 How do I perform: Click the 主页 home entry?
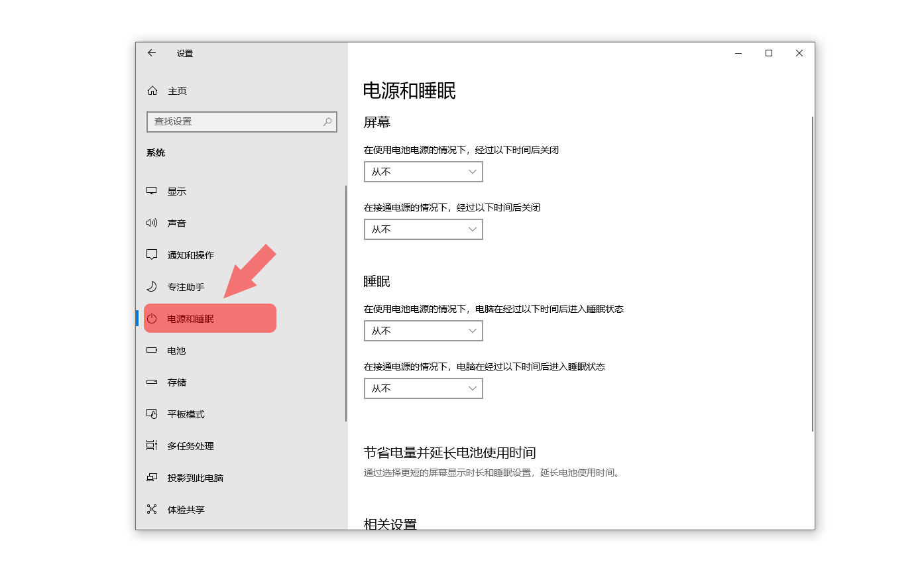click(176, 91)
